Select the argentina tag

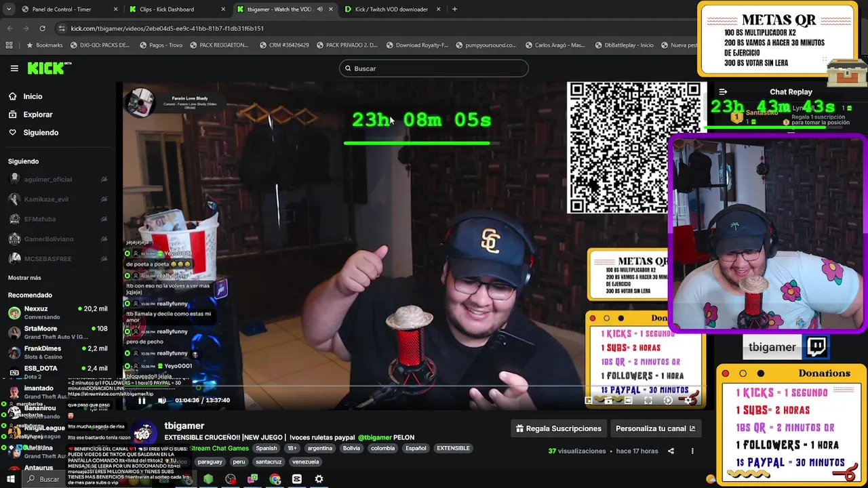coord(319,448)
